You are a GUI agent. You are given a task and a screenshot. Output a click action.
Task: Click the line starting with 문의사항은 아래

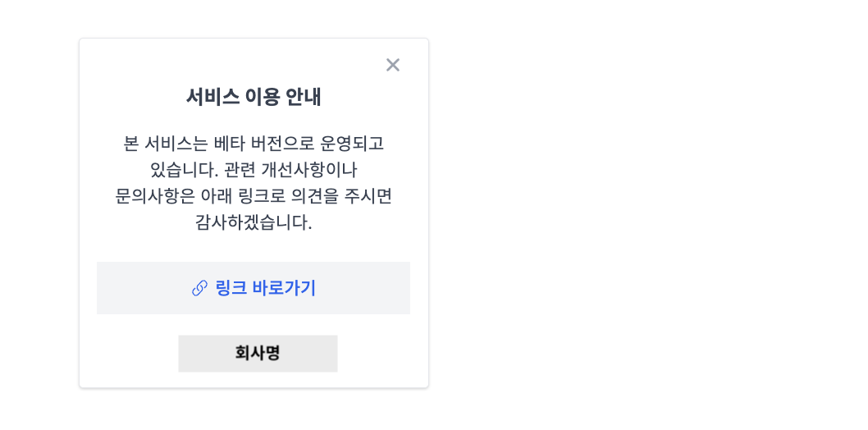point(254,196)
